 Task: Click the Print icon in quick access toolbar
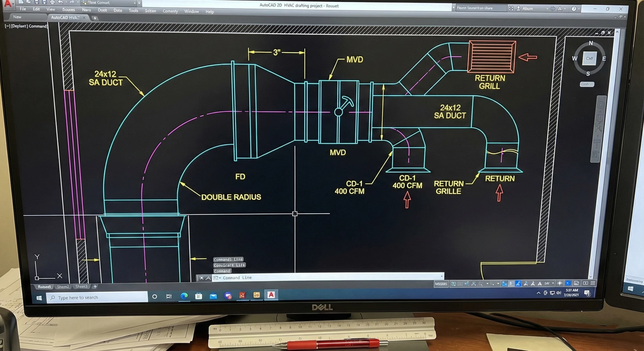pyautogui.click(x=52, y=2)
